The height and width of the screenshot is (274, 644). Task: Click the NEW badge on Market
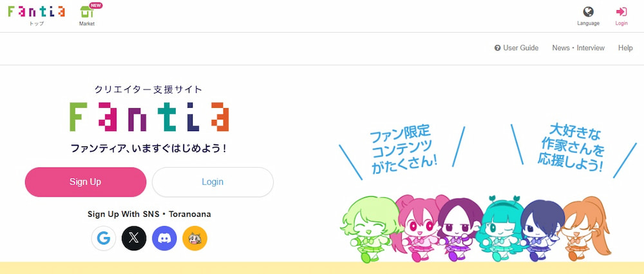(96, 6)
